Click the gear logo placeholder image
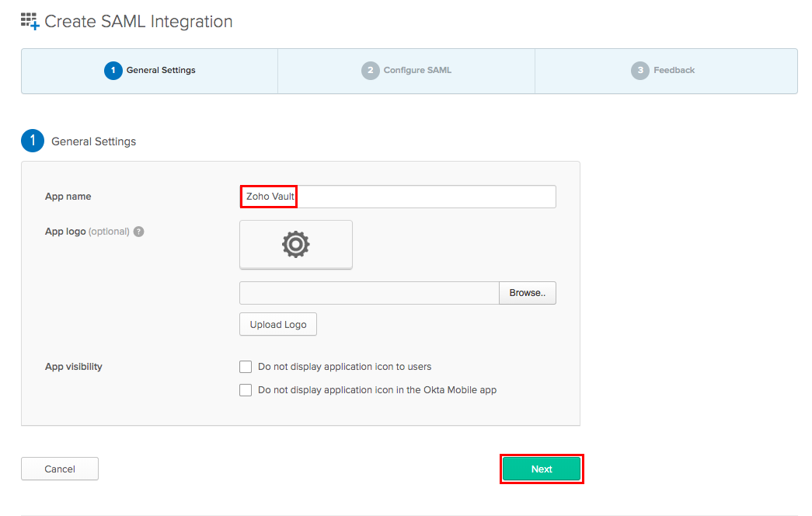Viewport: 812px width, 516px height. 296,245
